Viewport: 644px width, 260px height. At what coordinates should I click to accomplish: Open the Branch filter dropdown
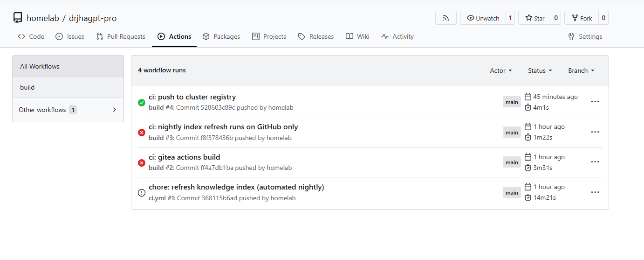581,70
